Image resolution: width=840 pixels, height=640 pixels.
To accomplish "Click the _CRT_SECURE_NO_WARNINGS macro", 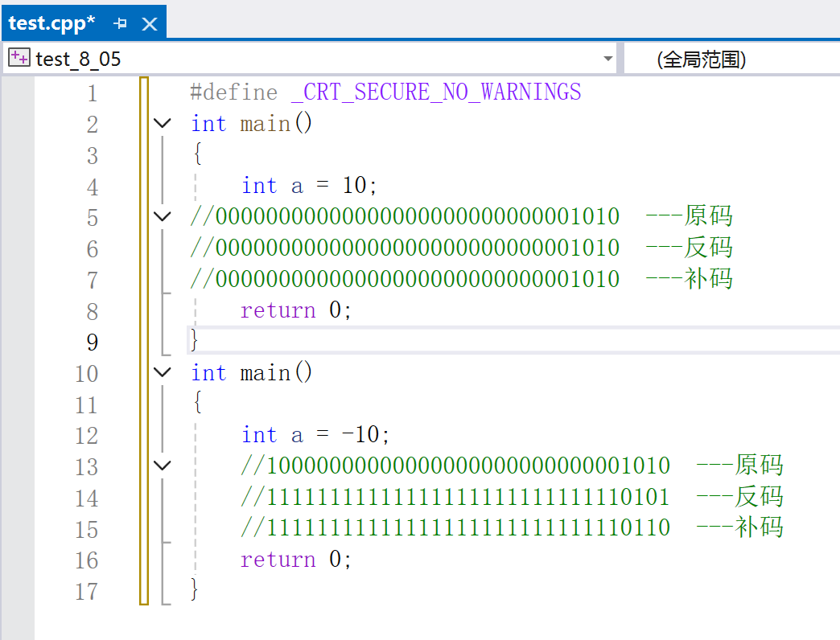I will coord(437,92).
